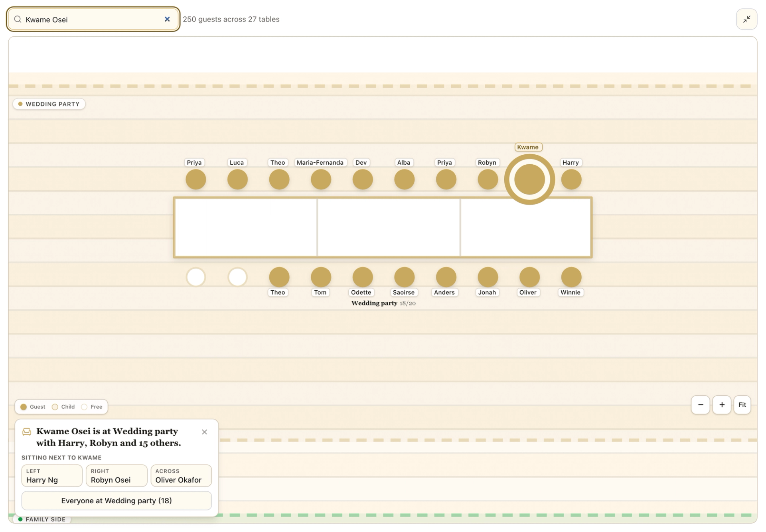Clear the Kwame Osei search text
The height and width of the screenshot is (532, 766).
(x=167, y=19)
